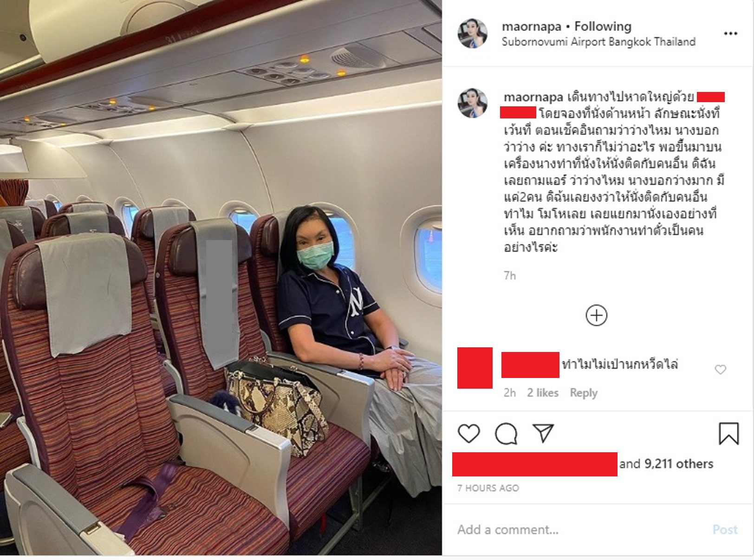The width and height of the screenshot is (754, 560).
Task: Click maornapa username in caption
Action: point(533,97)
